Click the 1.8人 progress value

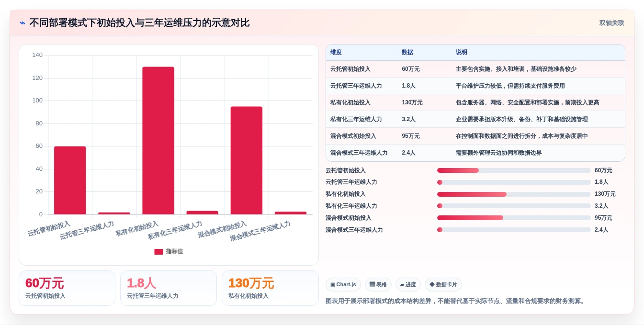(x=601, y=182)
